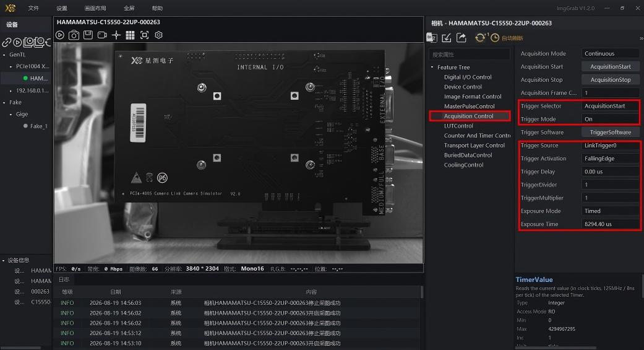Click the 搜索属性 search field
This screenshot has width=644, height=350.
[469, 55]
